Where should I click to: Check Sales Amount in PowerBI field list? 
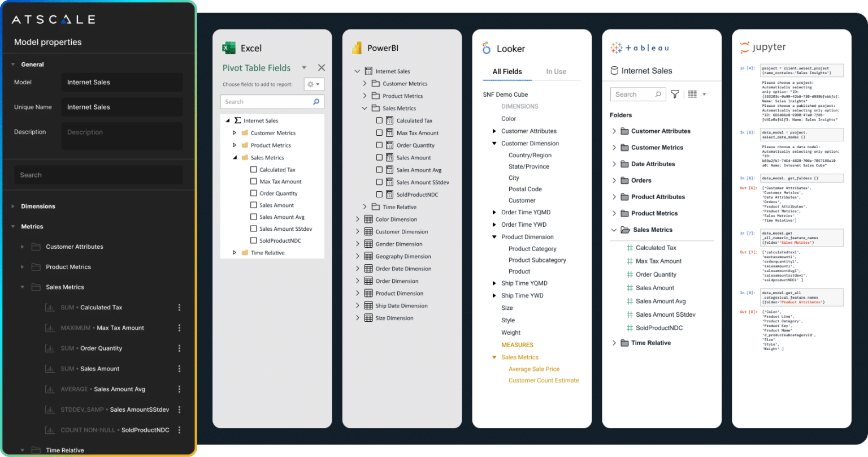pyautogui.click(x=379, y=157)
